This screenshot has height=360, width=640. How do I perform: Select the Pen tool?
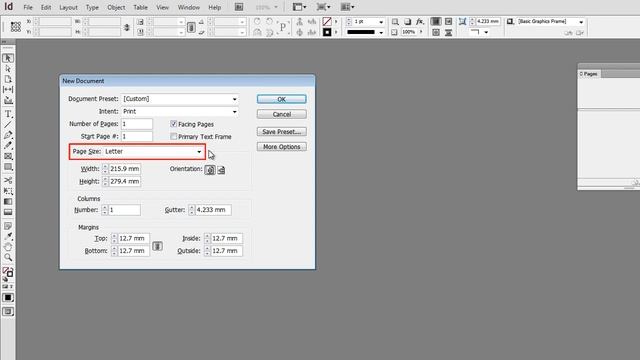click(8, 135)
